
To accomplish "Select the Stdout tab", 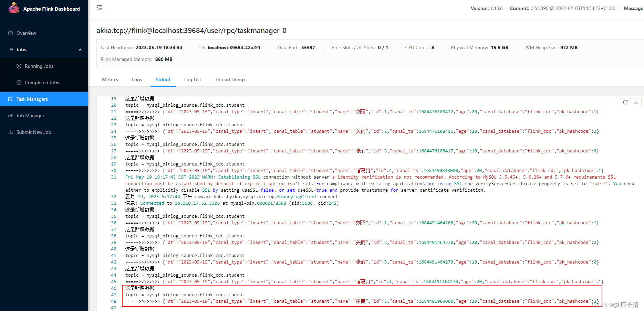I will [x=163, y=79].
